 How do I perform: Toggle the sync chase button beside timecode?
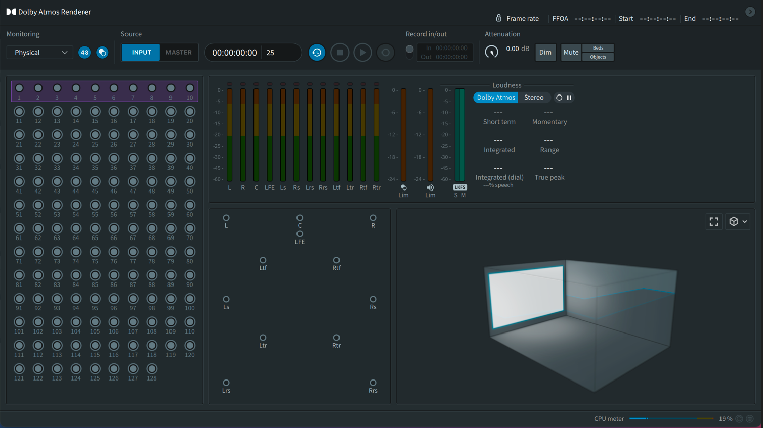317,53
